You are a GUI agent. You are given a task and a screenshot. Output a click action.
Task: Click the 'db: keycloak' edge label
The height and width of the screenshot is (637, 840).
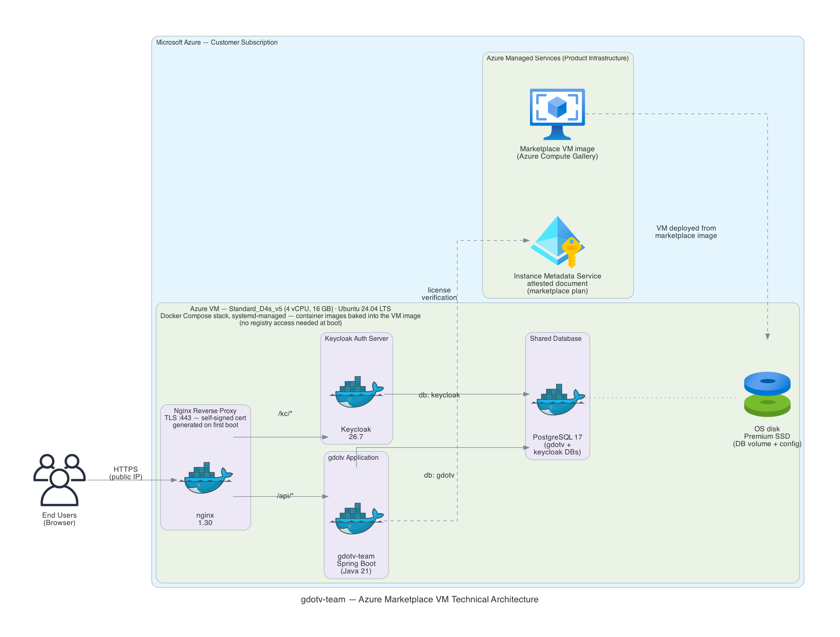point(439,395)
